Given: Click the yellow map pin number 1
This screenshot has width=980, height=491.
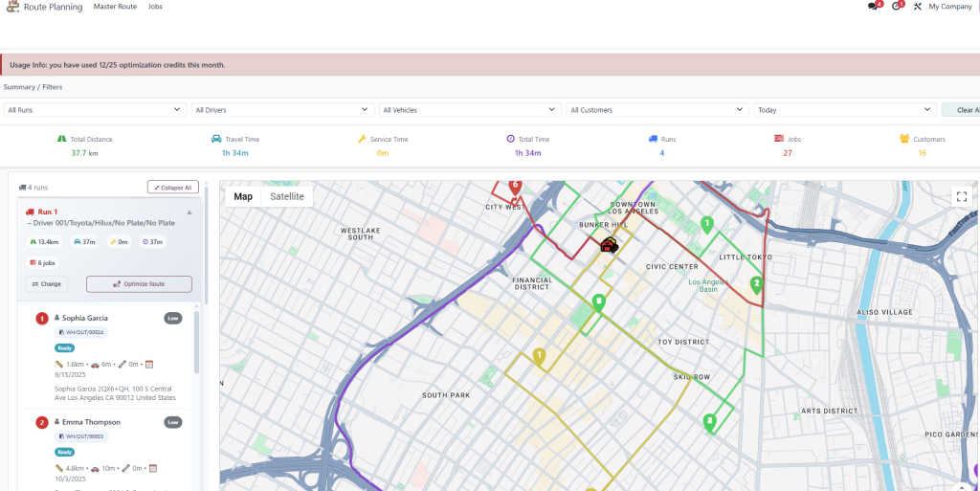Looking at the screenshot, I should pos(539,356).
